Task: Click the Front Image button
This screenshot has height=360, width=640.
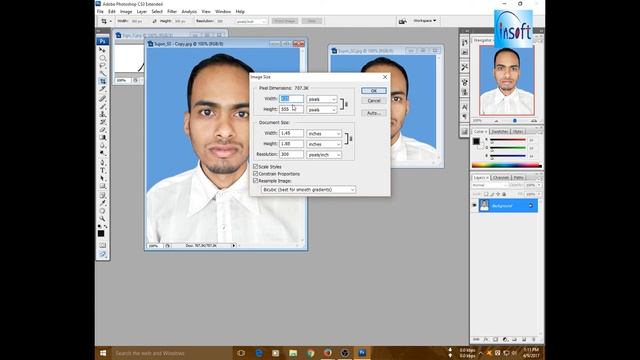Action: click(284, 21)
